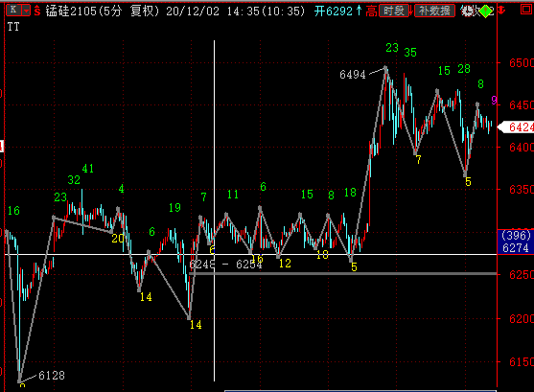This screenshot has height=392, width=534.
Task: Click the TT indicator label
Action: click(13, 27)
